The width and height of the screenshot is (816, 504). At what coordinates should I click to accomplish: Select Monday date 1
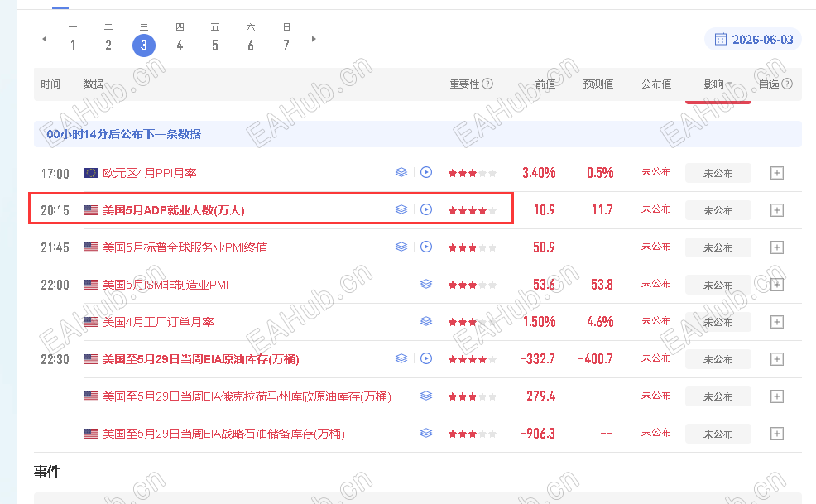[73, 46]
